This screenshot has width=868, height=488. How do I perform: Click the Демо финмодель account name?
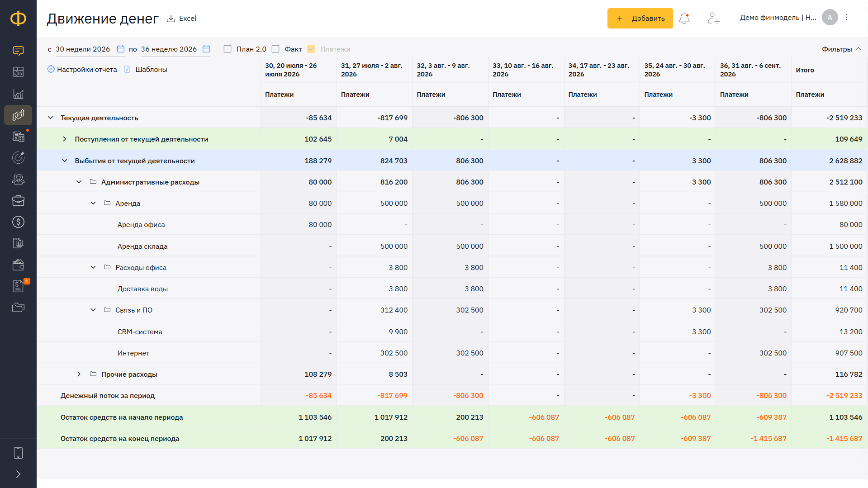tap(778, 18)
